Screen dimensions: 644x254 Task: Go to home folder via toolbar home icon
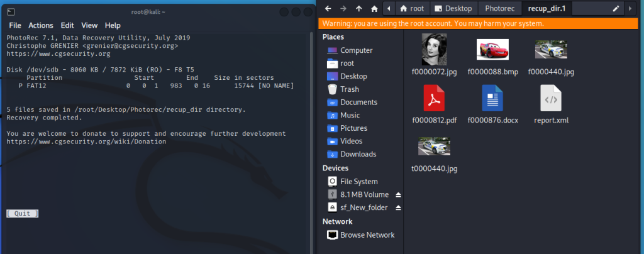click(x=374, y=8)
